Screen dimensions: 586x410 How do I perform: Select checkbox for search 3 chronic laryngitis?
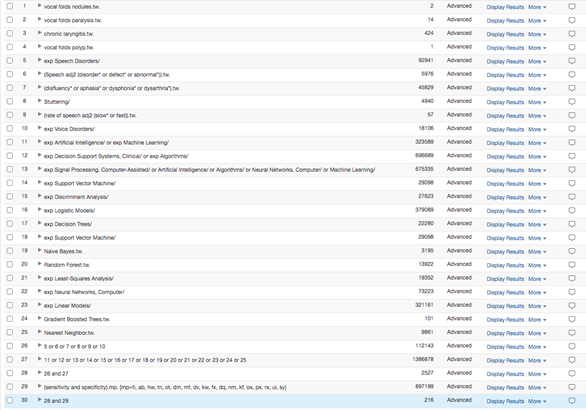(10, 33)
